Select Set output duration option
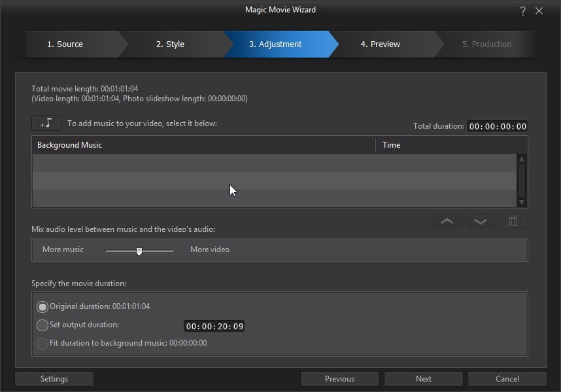Screen dimensions: 561x392 pyautogui.click(x=42, y=325)
